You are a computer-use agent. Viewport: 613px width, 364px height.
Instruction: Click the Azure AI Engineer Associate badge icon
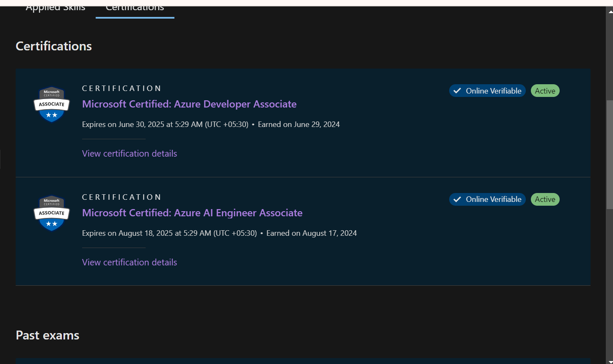pos(51,212)
